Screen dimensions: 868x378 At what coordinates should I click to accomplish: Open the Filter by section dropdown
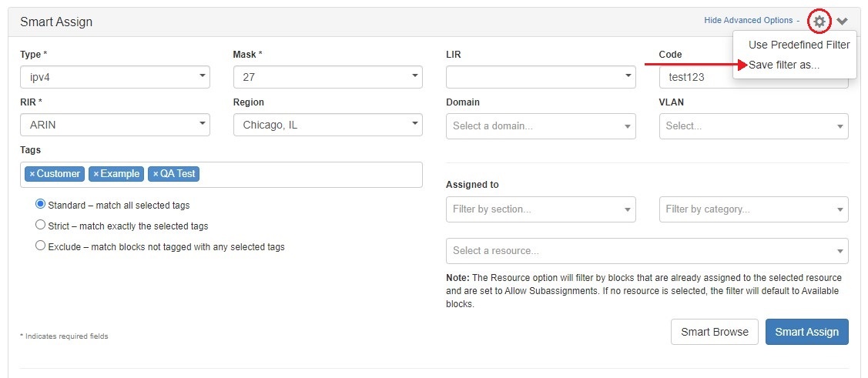click(541, 209)
